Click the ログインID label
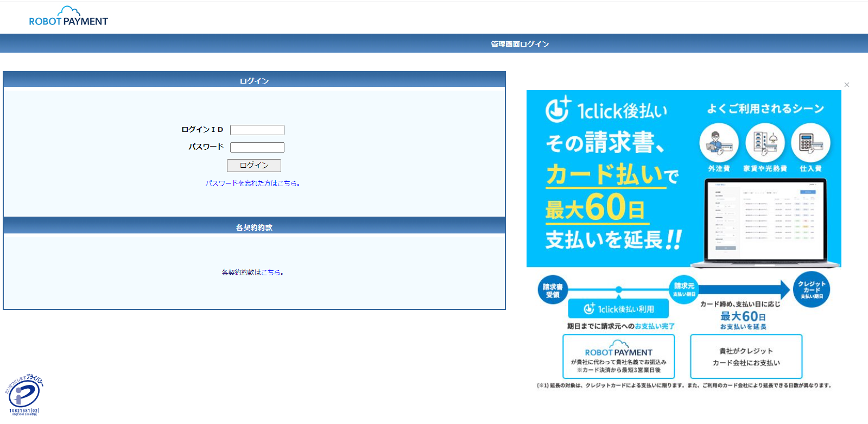868x424 pixels. (202, 129)
